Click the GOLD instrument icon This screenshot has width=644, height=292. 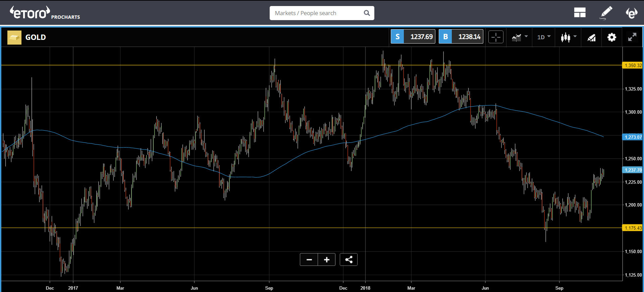14,38
